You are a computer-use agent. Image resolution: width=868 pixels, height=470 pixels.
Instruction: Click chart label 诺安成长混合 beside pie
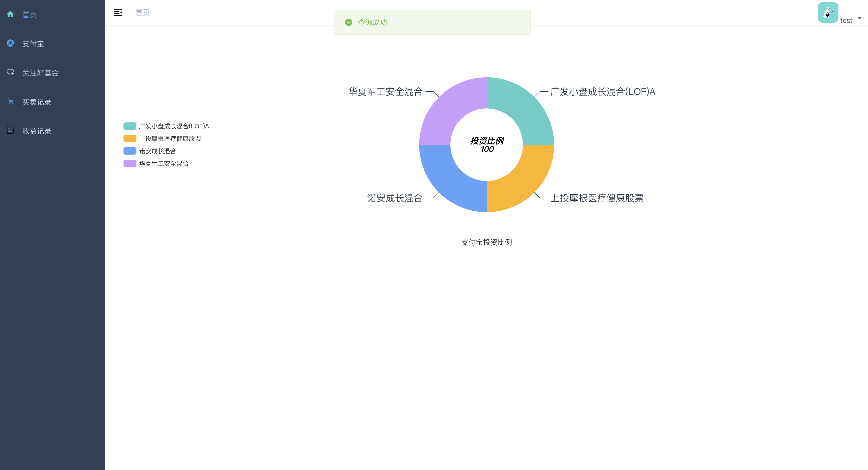pos(395,198)
